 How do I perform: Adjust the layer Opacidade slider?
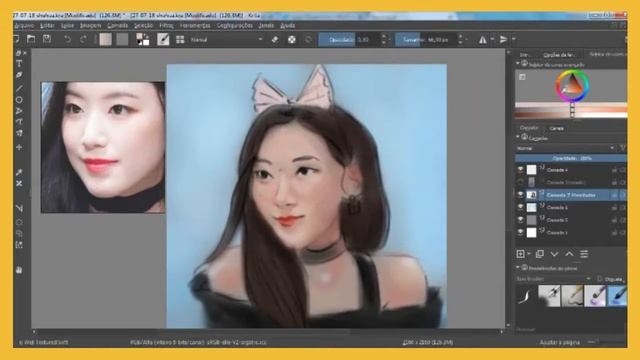pyautogui.click(x=571, y=158)
